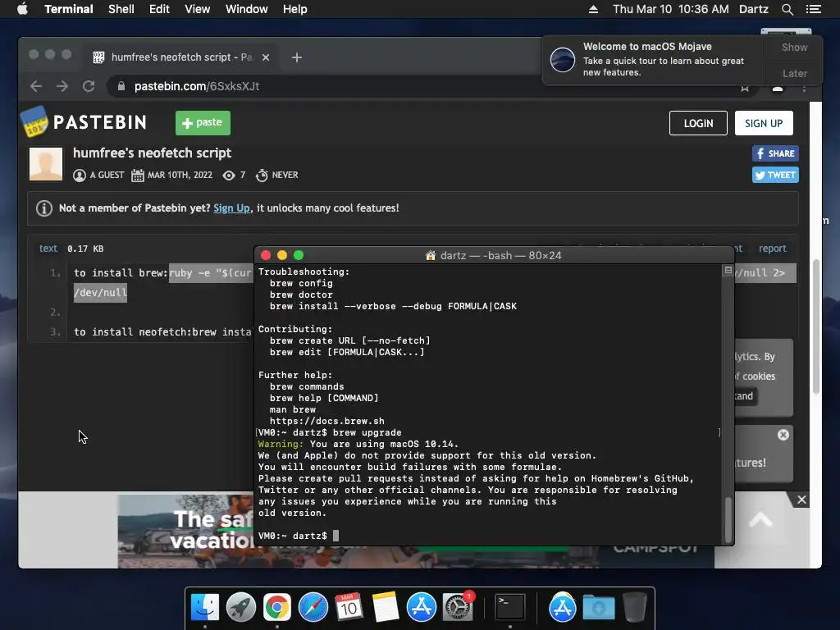The height and width of the screenshot is (630, 840).
Task: Open App Store next to Notes in Dock
Action: [421, 608]
